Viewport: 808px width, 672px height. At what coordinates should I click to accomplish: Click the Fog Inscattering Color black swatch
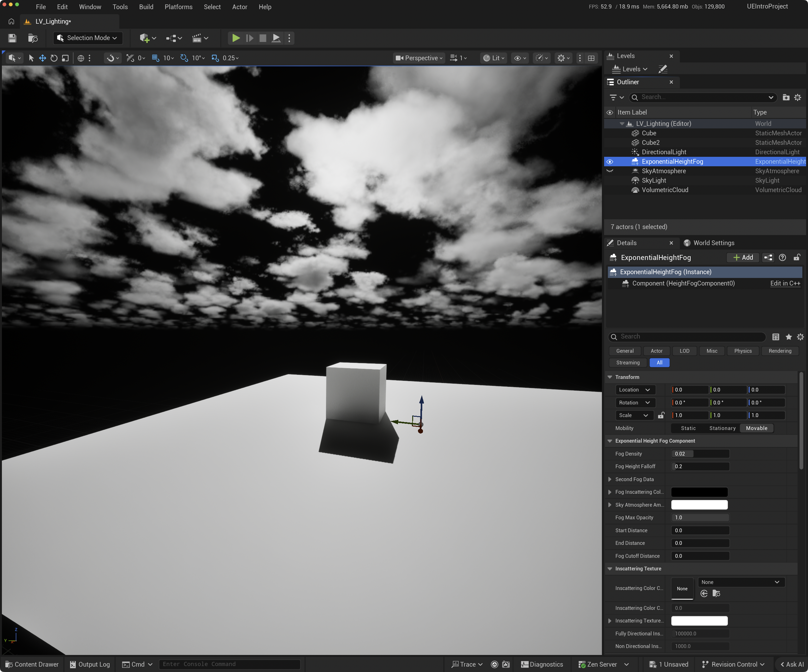point(699,492)
